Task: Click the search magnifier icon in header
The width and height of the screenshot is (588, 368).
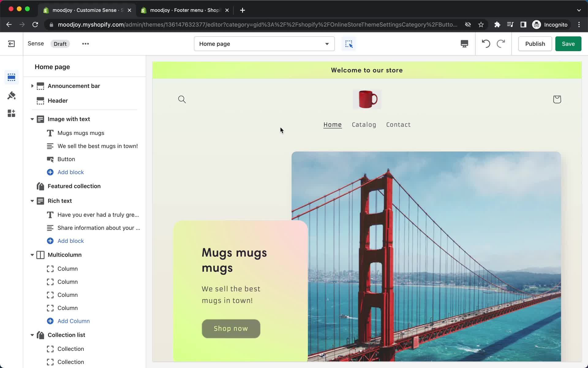Action: [x=181, y=99]
